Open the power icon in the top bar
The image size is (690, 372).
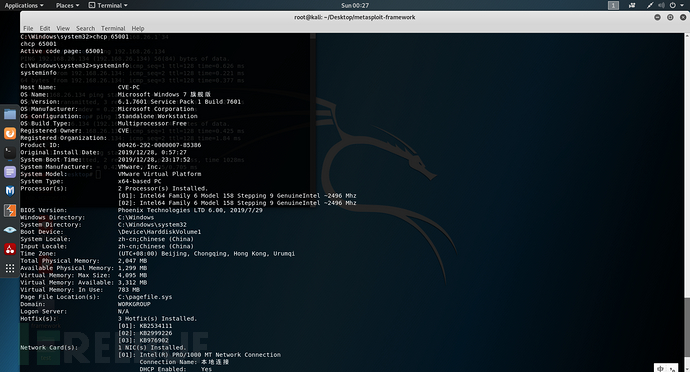pos(672,5)
